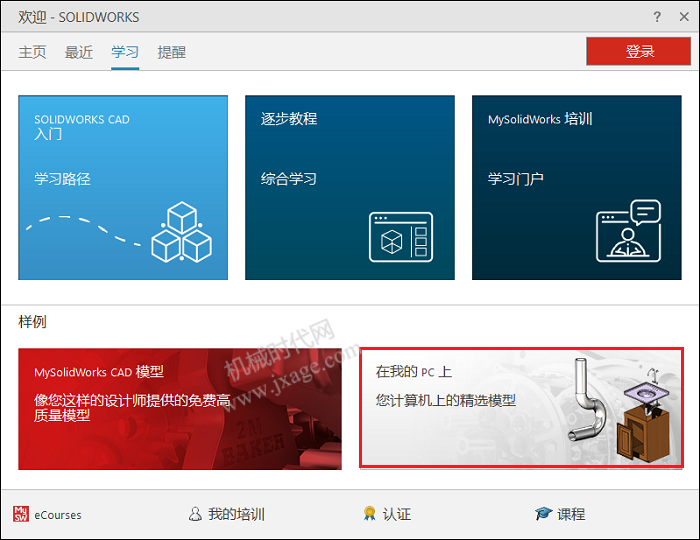Image resolution: width=700 pixels, height=540 pixels.
Task: Click the instructor chat icon
Action: coord(629,231)
